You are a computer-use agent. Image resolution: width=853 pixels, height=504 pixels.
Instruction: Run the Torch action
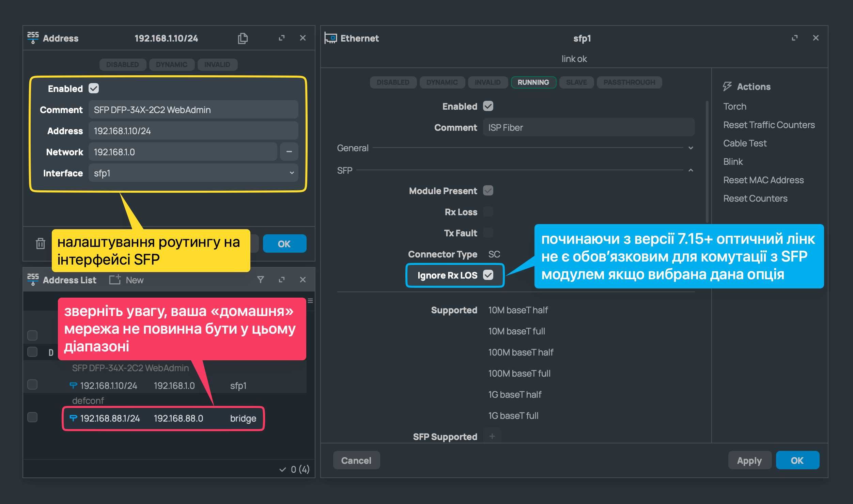[x=735, y=107]
